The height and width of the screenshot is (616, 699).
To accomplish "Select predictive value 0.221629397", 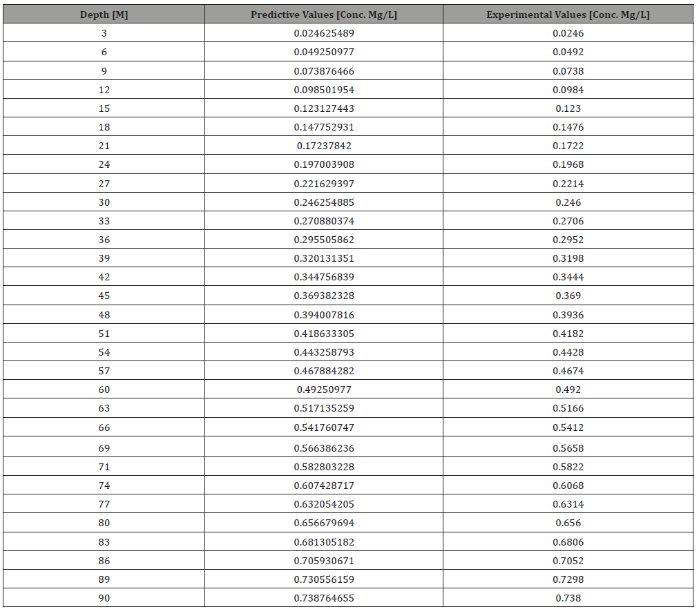I will click(324, 184).
